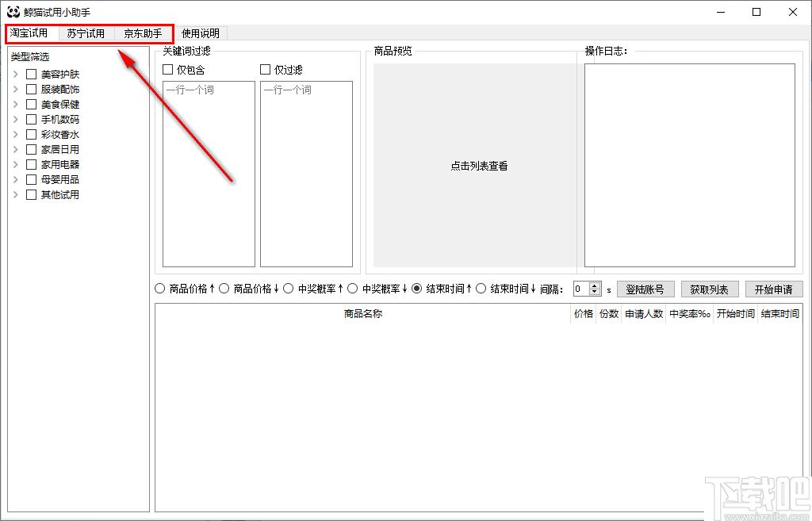
Task: Click the 开始申请 button
Action: [773, 289]
